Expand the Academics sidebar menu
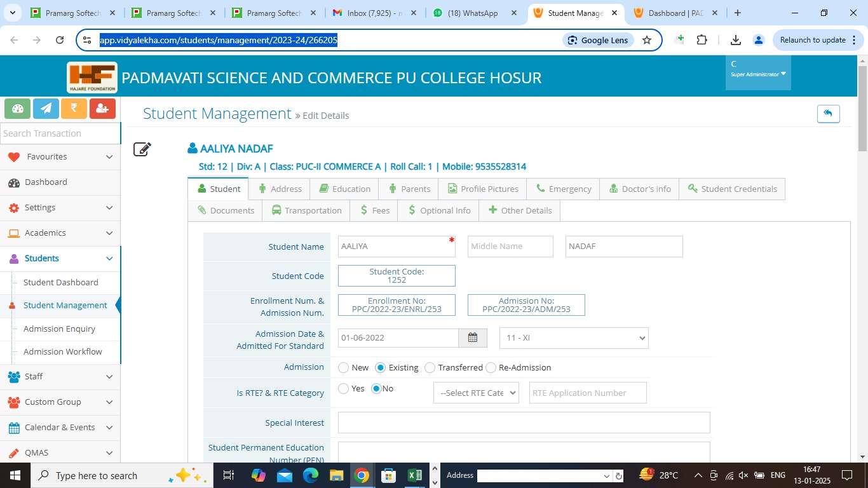 point(60,233)
